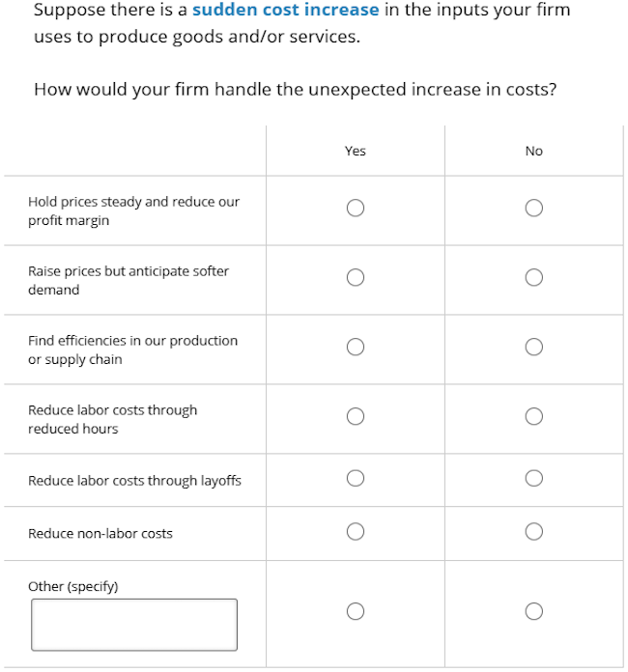Screen dimensions: 628x672
Task: Click the Yes column header
Action: [356, 151]
